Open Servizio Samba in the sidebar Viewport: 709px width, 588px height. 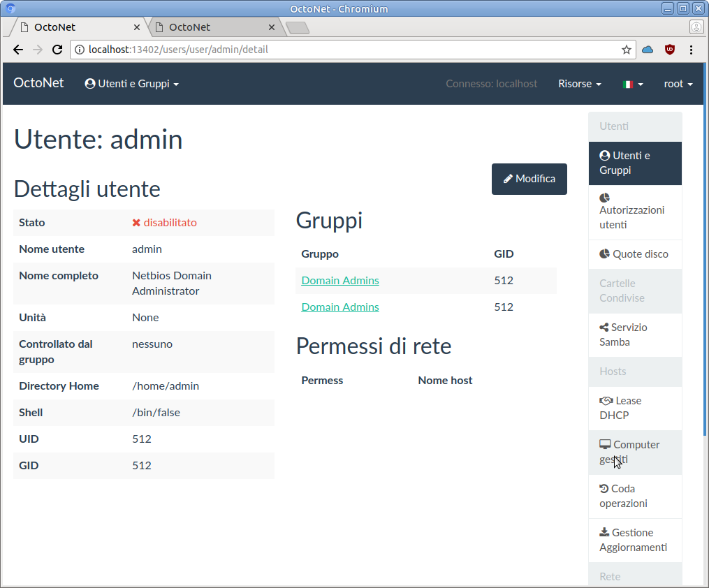[x=635, y=335]
